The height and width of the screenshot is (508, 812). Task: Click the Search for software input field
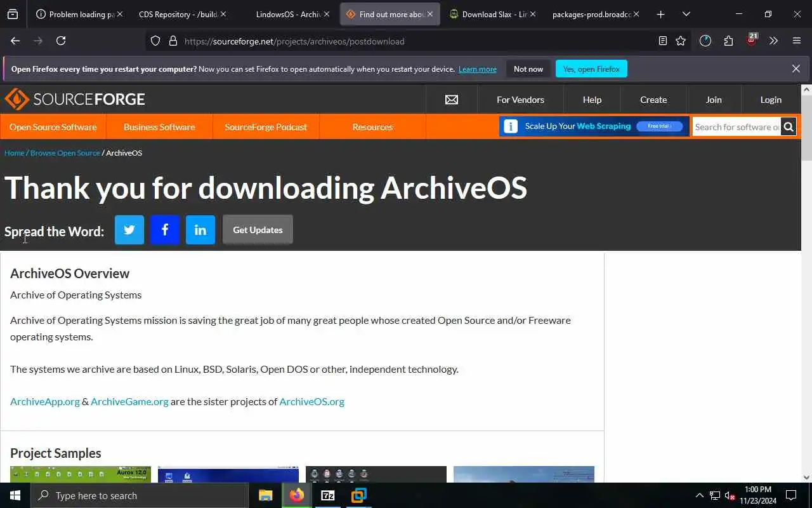[737, 127]
